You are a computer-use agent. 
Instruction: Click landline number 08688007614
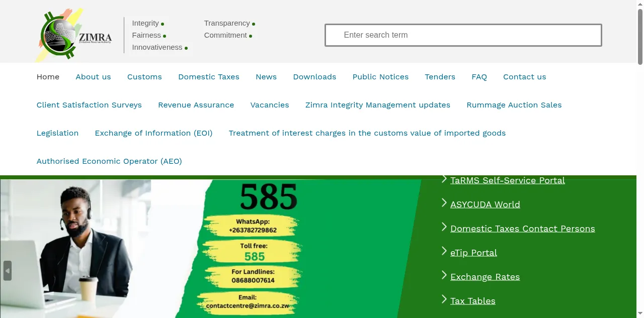click(253, 280)
